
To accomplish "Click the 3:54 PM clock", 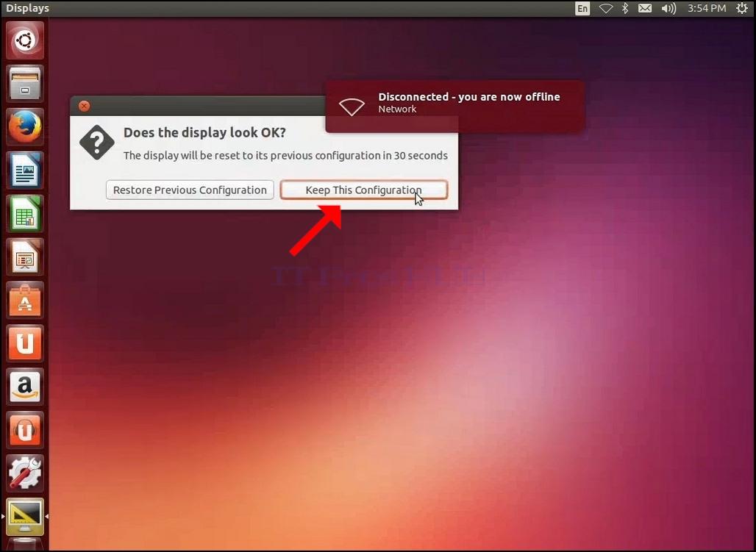I will point(706,8).
